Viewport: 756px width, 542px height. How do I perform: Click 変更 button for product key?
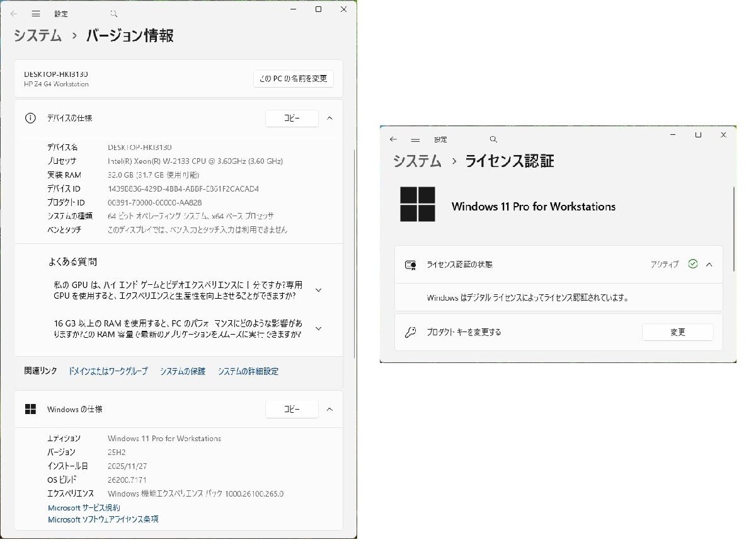pyautogui.click(x=678, y=332)
